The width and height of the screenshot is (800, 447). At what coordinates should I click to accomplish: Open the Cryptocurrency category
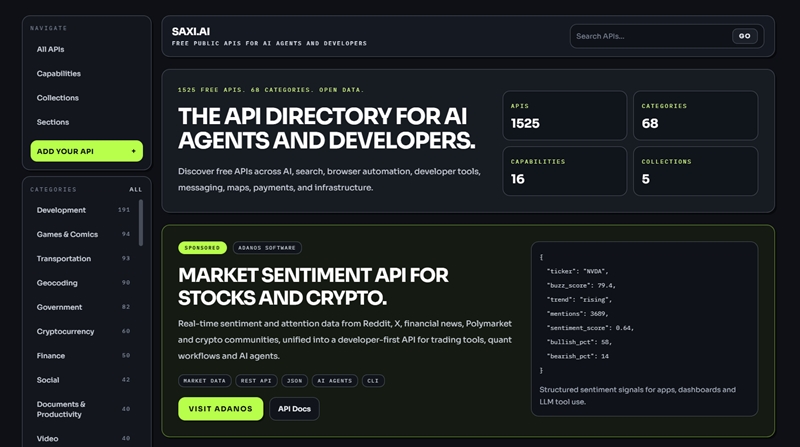[x=64, y=331]
